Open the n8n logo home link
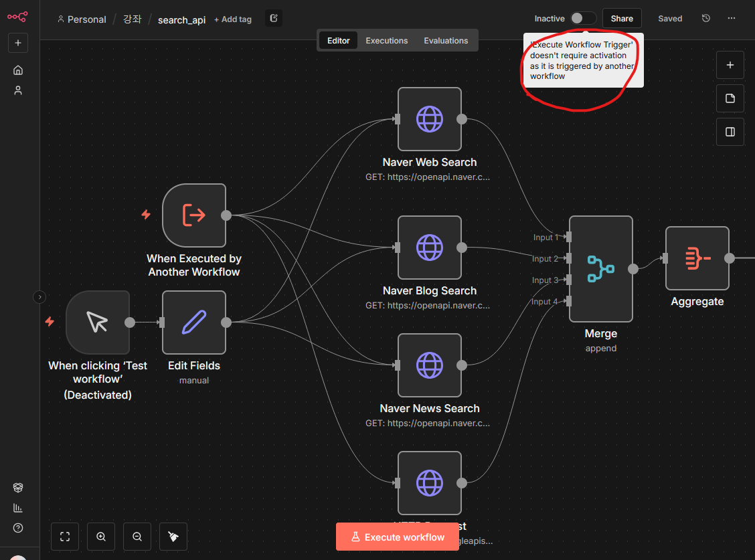The image size is (755, 560). click(17, 17)
